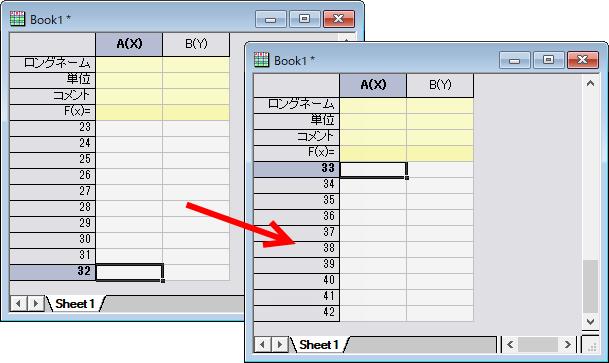Click vertical scrollbar up arrow in front window

590,83
